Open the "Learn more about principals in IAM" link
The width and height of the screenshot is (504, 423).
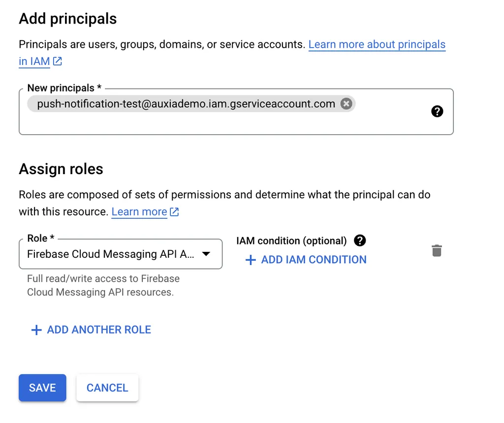pos(377,44)
